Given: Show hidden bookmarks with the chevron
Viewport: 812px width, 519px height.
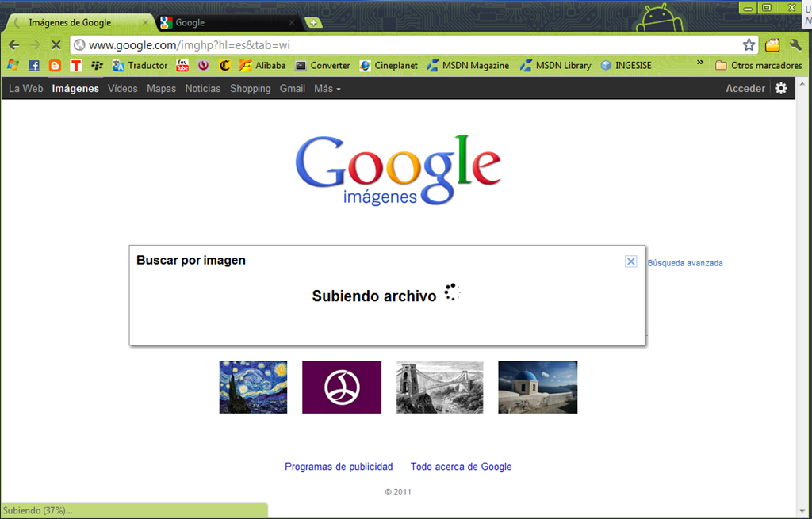Looking at the screenshot, I should (700, 63).
